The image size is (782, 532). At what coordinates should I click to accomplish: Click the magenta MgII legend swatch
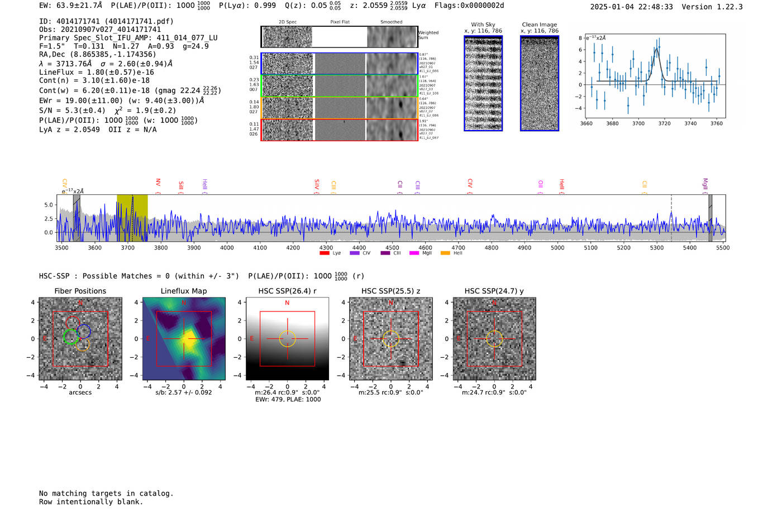coord(414,253)
